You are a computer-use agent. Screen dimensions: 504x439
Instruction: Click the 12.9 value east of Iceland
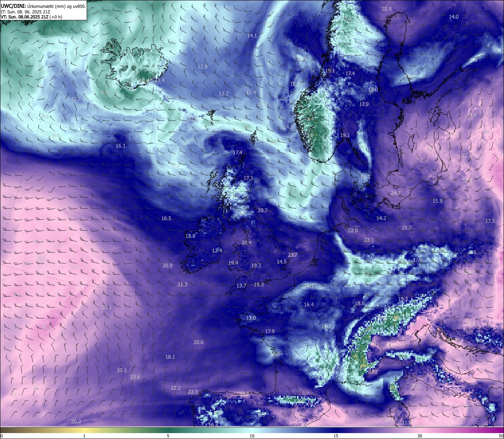(x=203, y=67)
